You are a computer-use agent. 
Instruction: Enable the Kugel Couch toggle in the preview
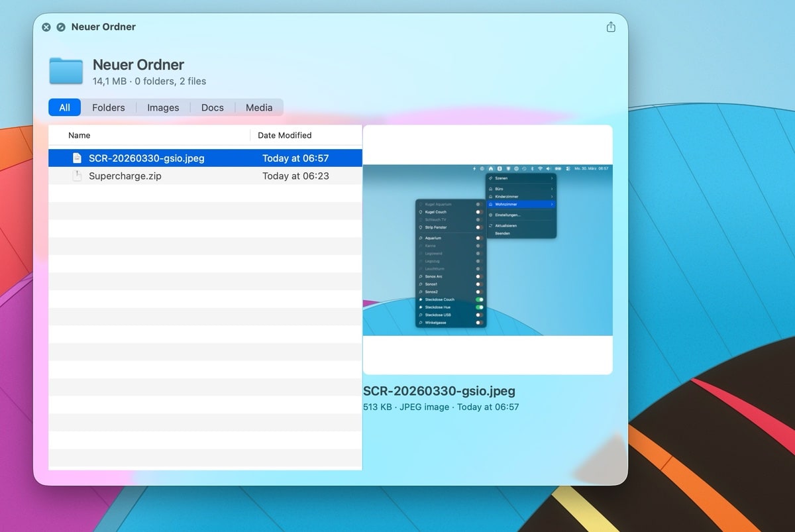[x=478, y=212]
